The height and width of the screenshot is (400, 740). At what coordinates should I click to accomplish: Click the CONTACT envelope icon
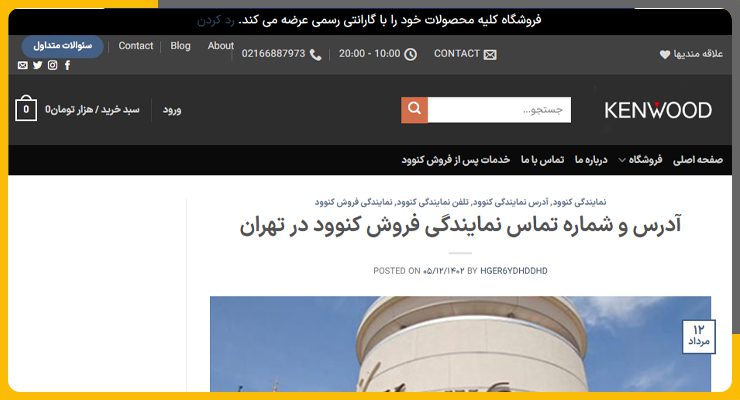tap(490, 55)
